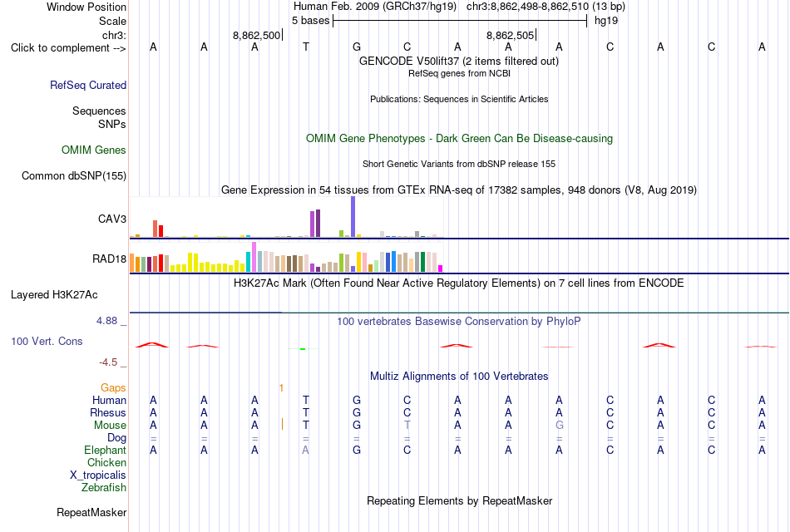Select the RepeatMasker track label
This screenshot has width=790, height=532.
click(91, 512)
